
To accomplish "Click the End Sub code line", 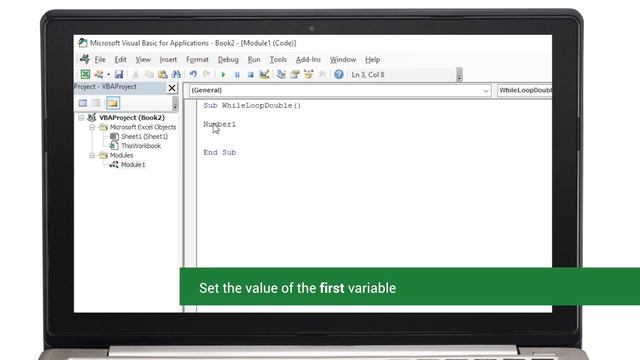I will tap(220, 152).
